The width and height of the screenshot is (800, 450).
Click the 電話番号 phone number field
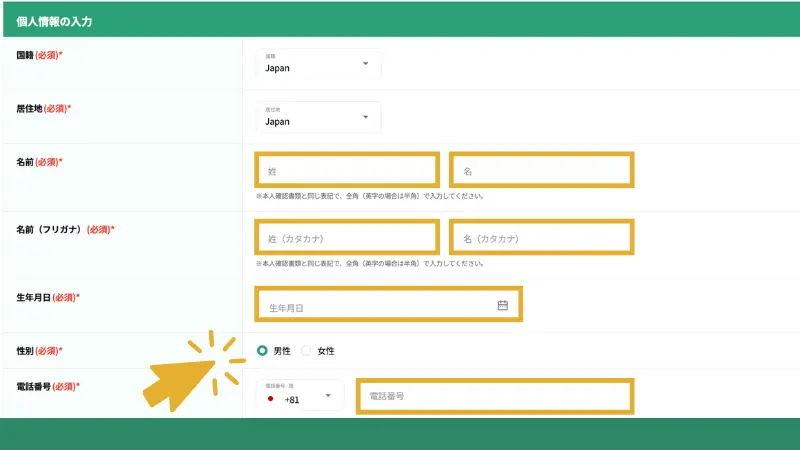click(x=495, y=396)
